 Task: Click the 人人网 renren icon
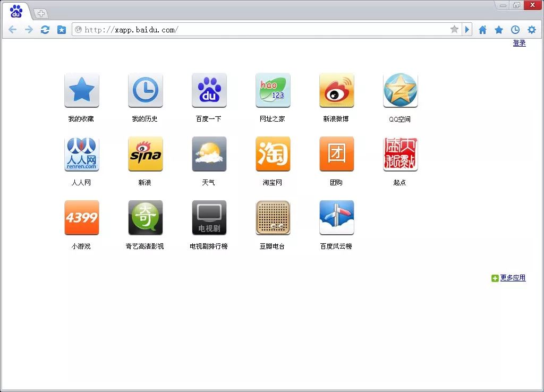click(81, 154)
